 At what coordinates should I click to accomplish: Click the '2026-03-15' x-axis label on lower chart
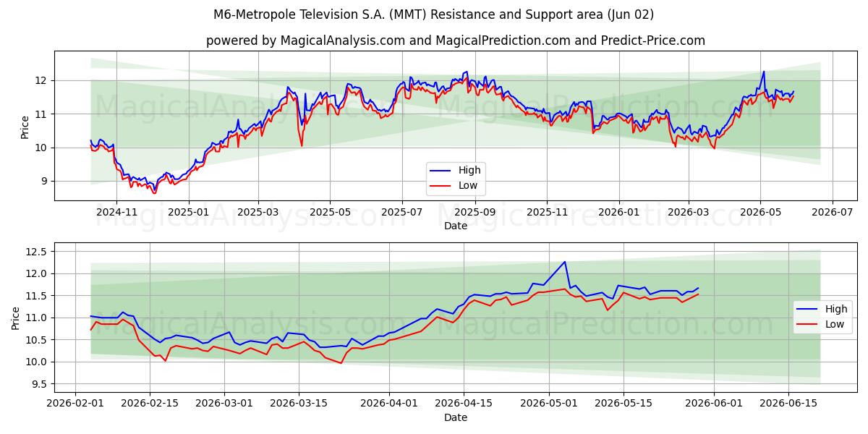tap(299, 403)
